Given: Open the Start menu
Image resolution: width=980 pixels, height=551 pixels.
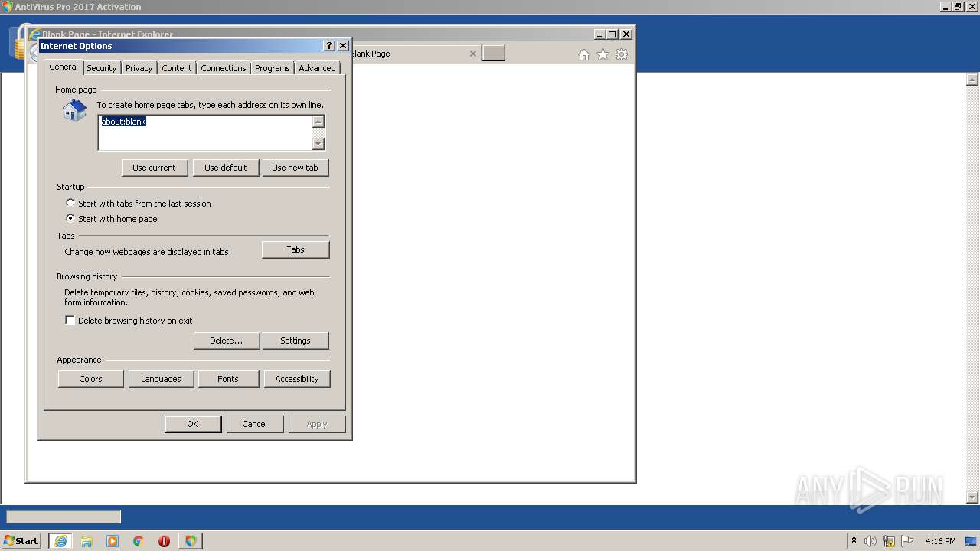Looking at the screenshot, I should [x=21, y=541].
